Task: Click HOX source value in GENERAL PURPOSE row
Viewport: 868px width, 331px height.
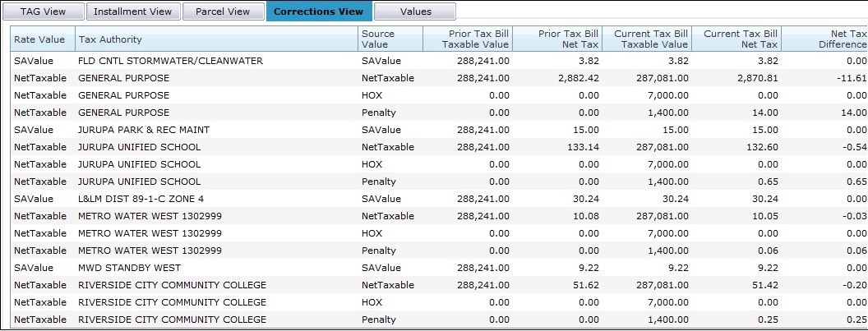Action: pyautogui.click(x=372, y=95)
